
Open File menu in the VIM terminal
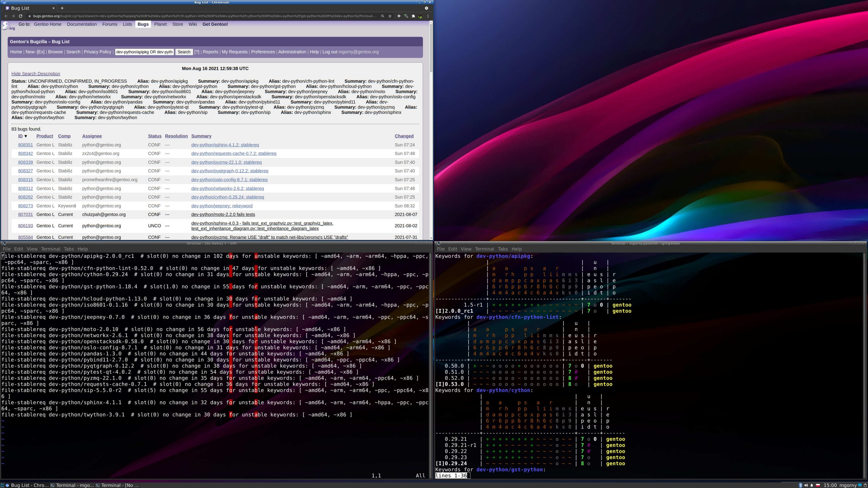[6, 249]
